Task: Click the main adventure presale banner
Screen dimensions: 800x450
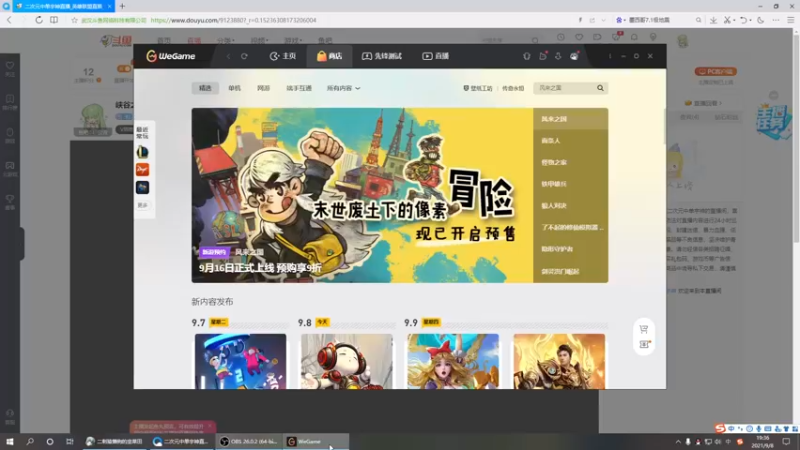Action: pyautogui.click(x=362, y=195)
